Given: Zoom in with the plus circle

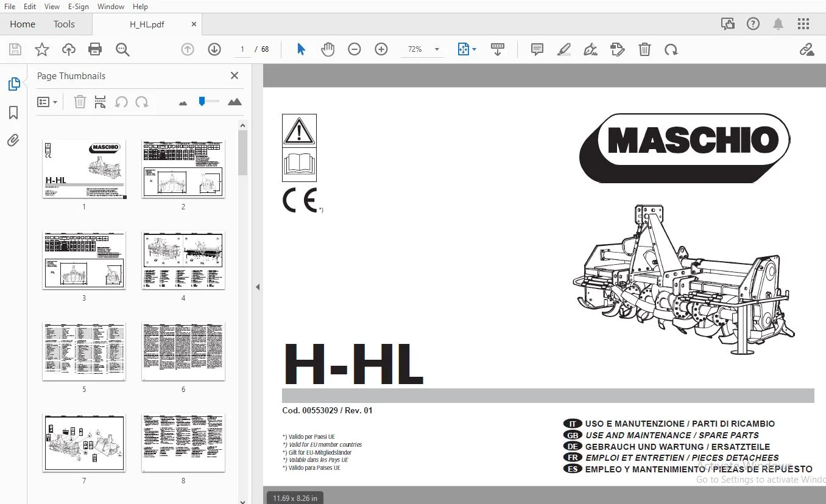Looking at the screenshot, I should tap(381, 50).
